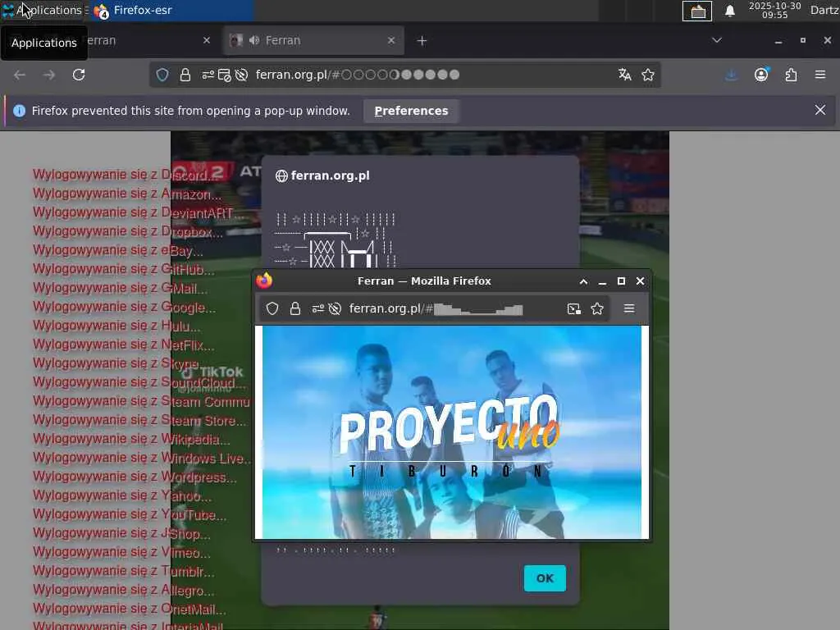This screenshot has width=840, height=630.
Task: Open the permissions icon in pop-up window address bar
Action: coord(318,308)
